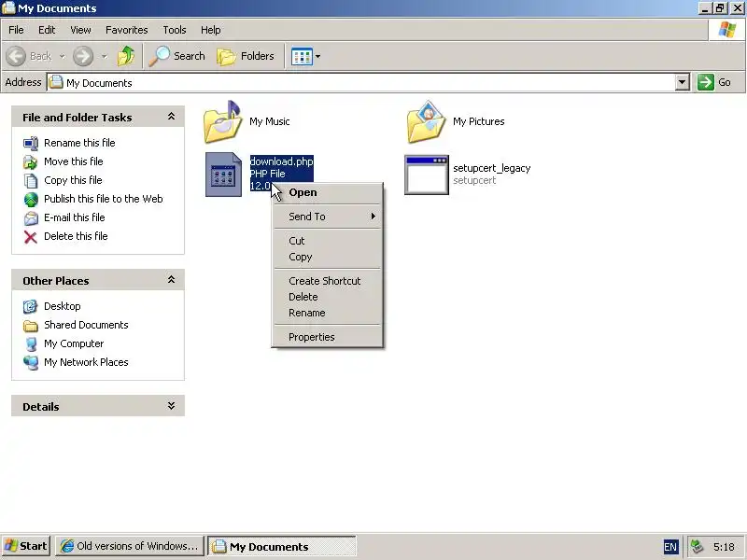Click the Rename this file icon
This screenshot has height=560, width=747.
(31, 143)
